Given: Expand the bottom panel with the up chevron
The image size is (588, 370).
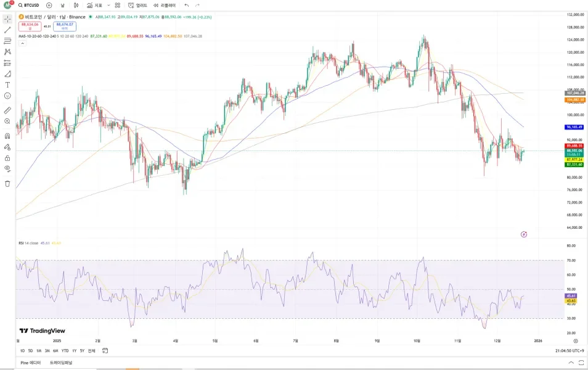Looking at the screenshot, I should (x=571, y=363).
